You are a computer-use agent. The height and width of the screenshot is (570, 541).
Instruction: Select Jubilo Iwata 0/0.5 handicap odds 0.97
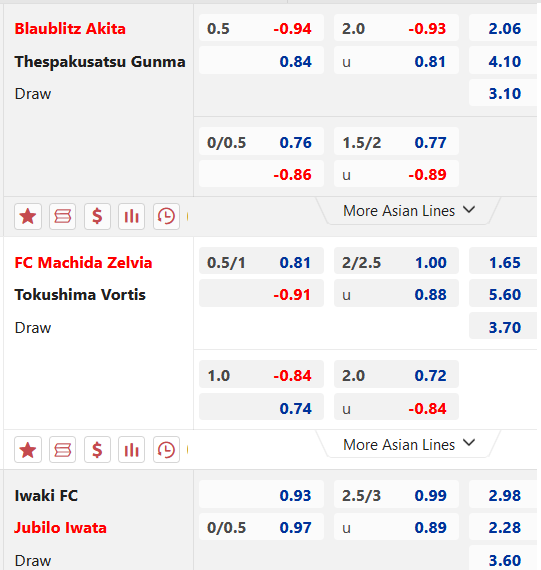point(261,527)
